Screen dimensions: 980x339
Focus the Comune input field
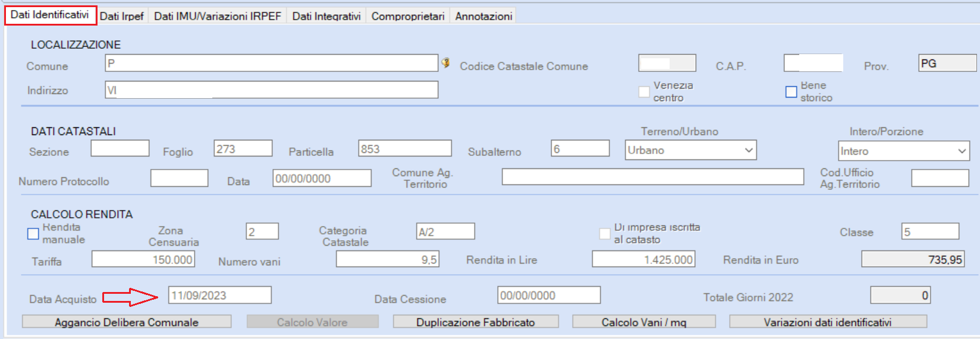click(272, 63)
